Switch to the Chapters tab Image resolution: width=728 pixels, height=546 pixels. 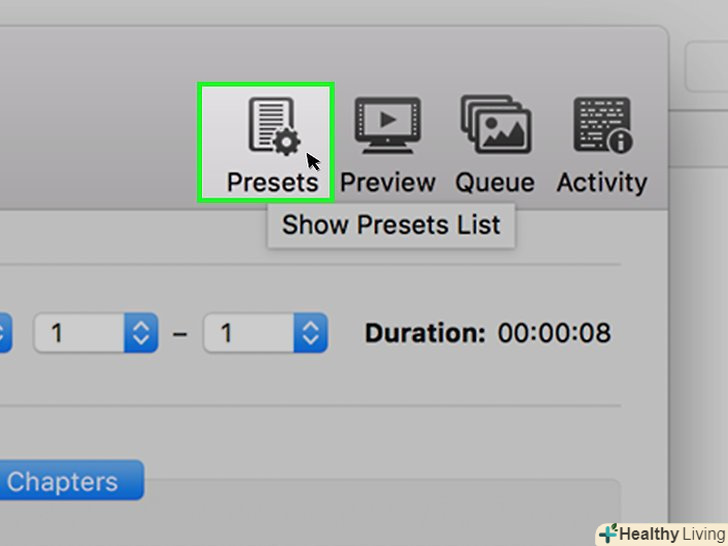coord(63,481)
